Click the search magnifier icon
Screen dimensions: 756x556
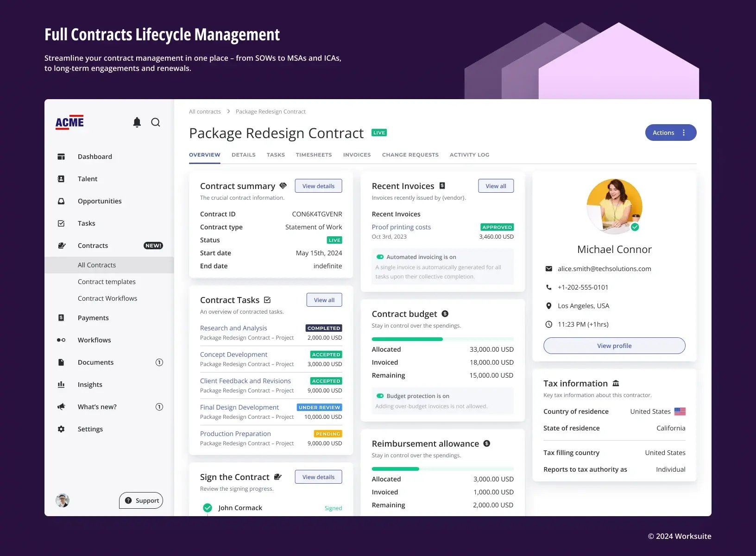point(156,122)
